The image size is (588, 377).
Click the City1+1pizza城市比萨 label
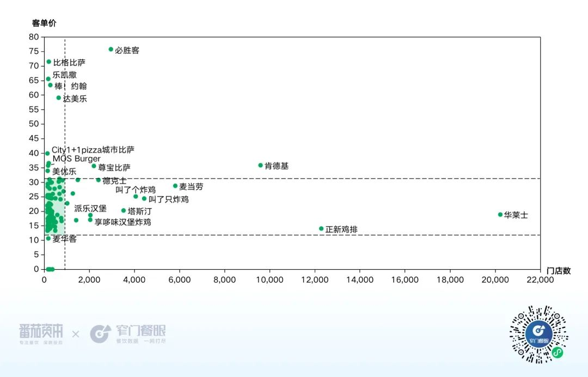point(93,150)
